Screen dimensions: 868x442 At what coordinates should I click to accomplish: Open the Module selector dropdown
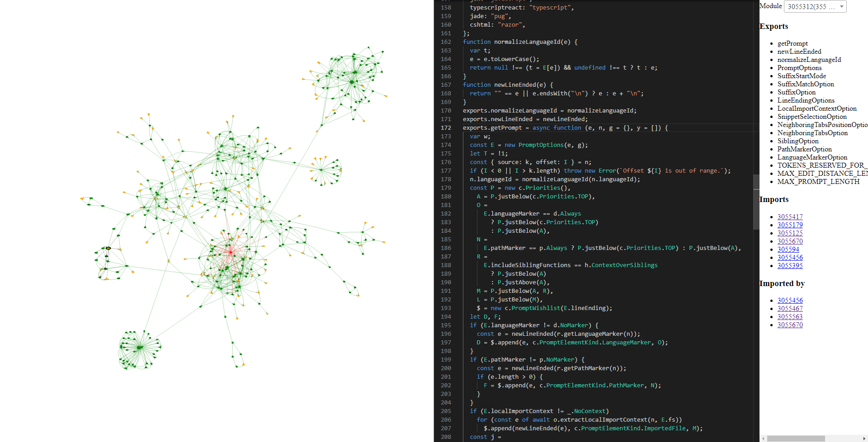coord(815,6)
